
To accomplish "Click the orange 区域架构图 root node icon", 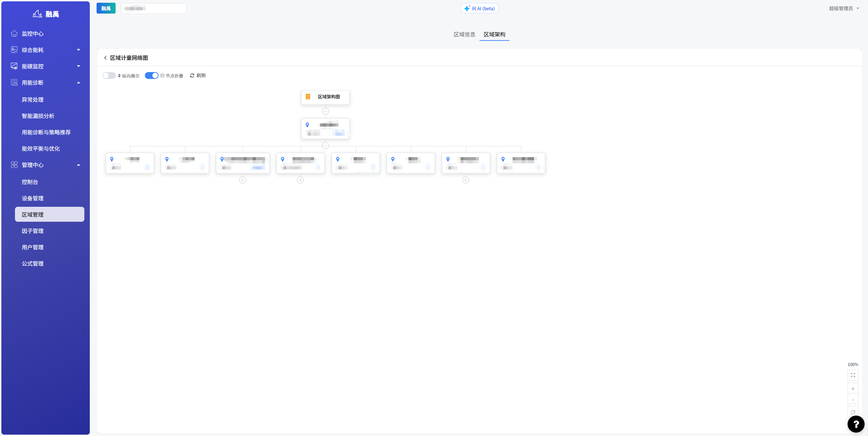I will click(308, 97).
